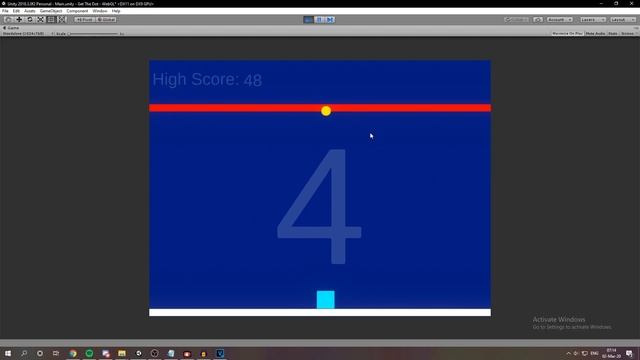
Task: Open Windows taskbar search
Action: pos(24,353)
